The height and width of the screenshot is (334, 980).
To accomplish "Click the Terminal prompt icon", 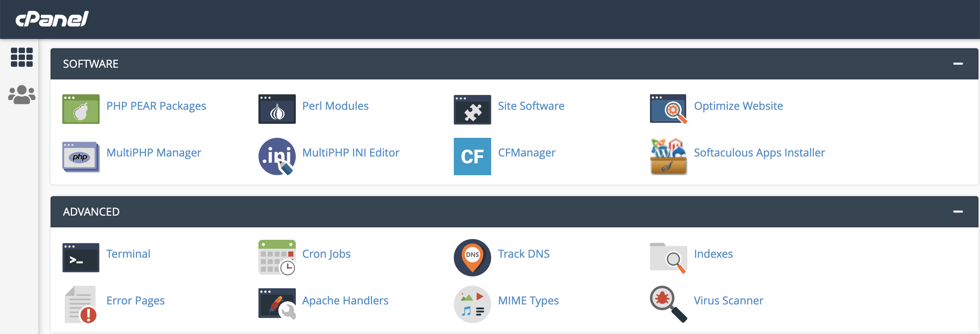I will [x=81, y=258].
